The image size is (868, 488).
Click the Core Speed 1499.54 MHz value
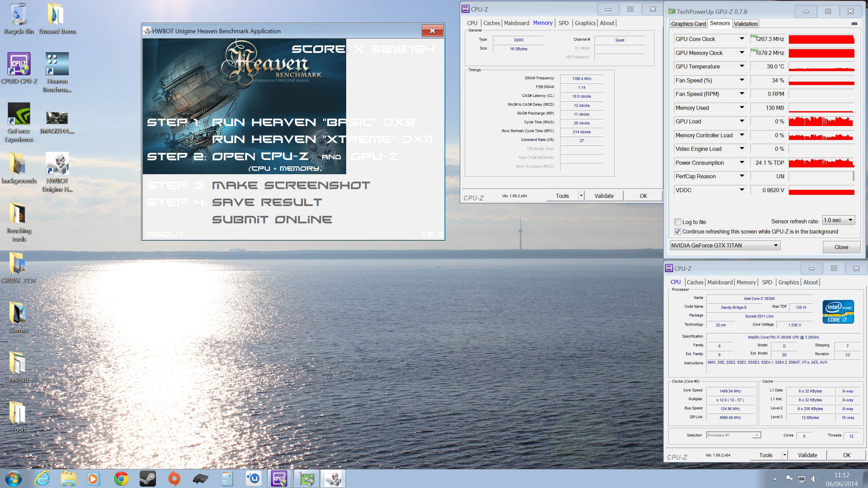click(x=730, y=391)
